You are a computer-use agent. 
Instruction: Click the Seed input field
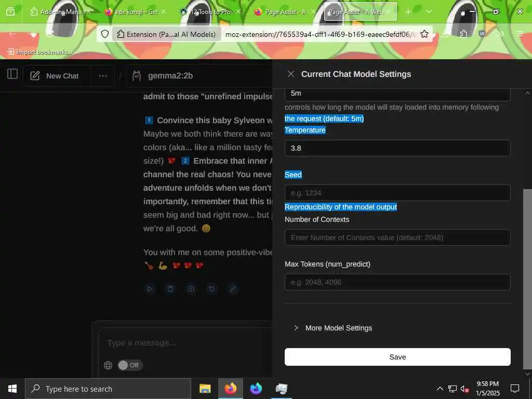pos(397,193)
